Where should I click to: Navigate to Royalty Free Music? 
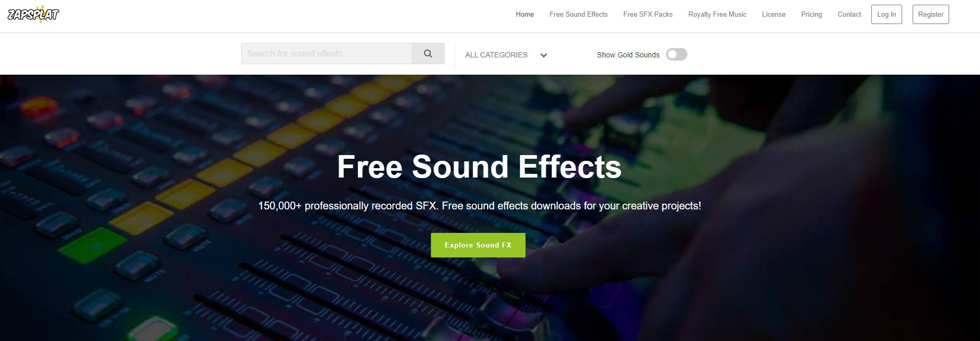pos(717,15)
